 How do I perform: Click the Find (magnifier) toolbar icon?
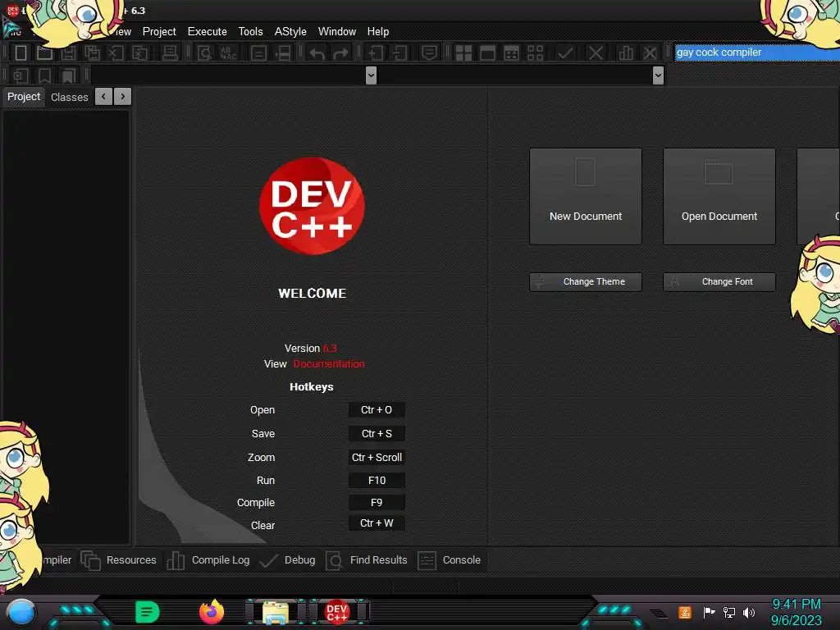click(x=204, y=52)
